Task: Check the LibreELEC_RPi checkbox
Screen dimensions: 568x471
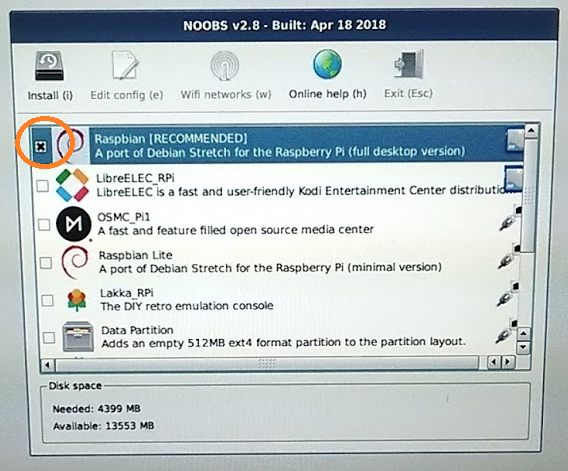Action: (43, 186)
